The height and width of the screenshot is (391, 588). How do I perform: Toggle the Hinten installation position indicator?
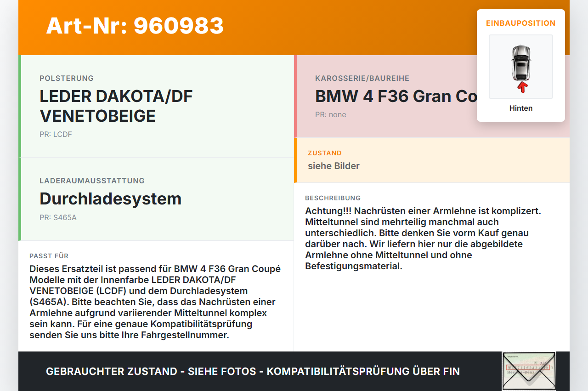coord(520,108)
